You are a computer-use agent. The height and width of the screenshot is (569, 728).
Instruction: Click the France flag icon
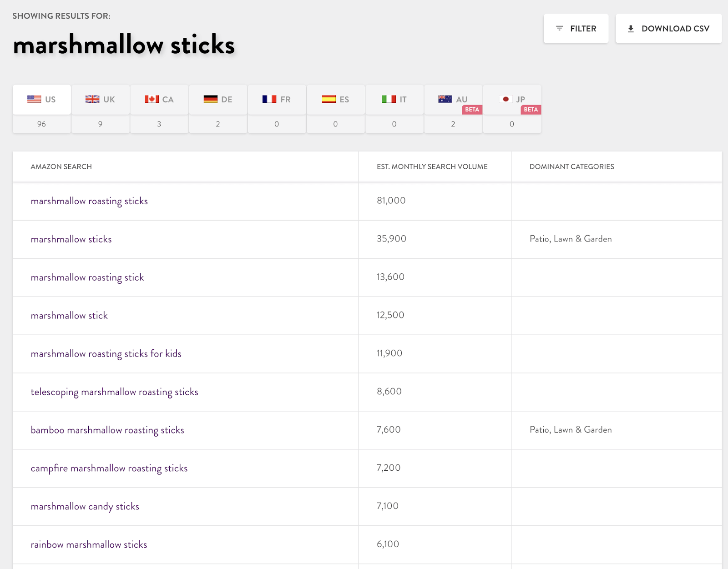tap(269, 99)
